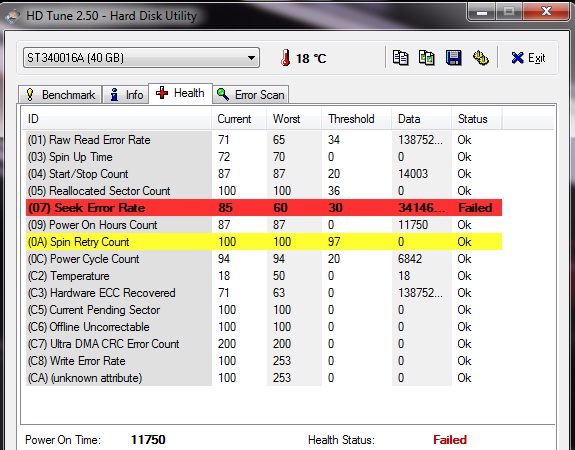Image resolution: width=575 pixels, height=450 pixels.
Task: Select the (C7) Ultra DMA CRC Error Count row
Action: tap(264, 344)
